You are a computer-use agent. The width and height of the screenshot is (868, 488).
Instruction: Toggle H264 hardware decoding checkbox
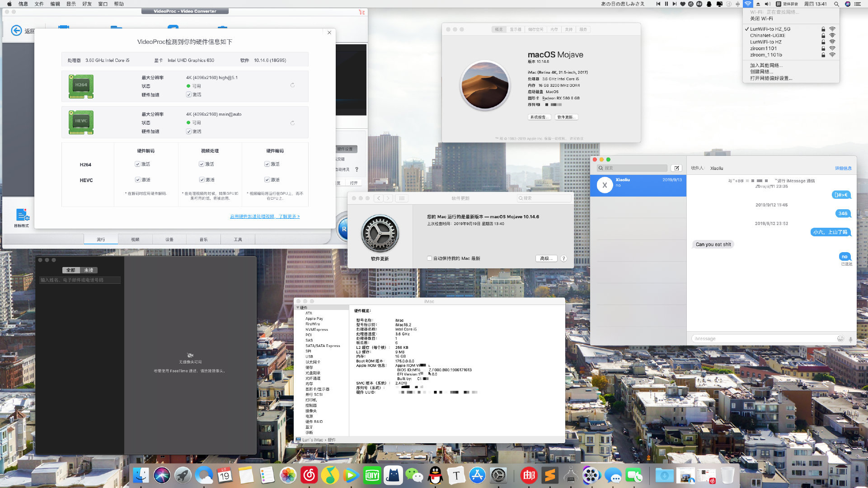137,164
